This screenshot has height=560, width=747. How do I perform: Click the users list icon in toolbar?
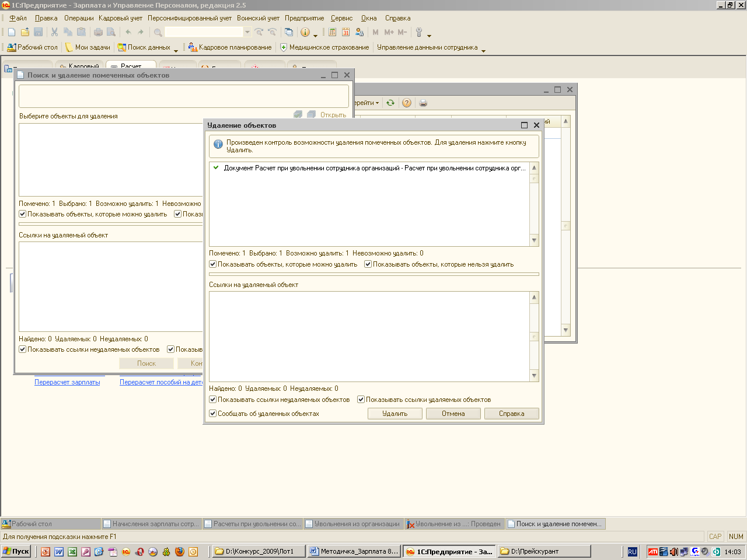tap(359, 32)
